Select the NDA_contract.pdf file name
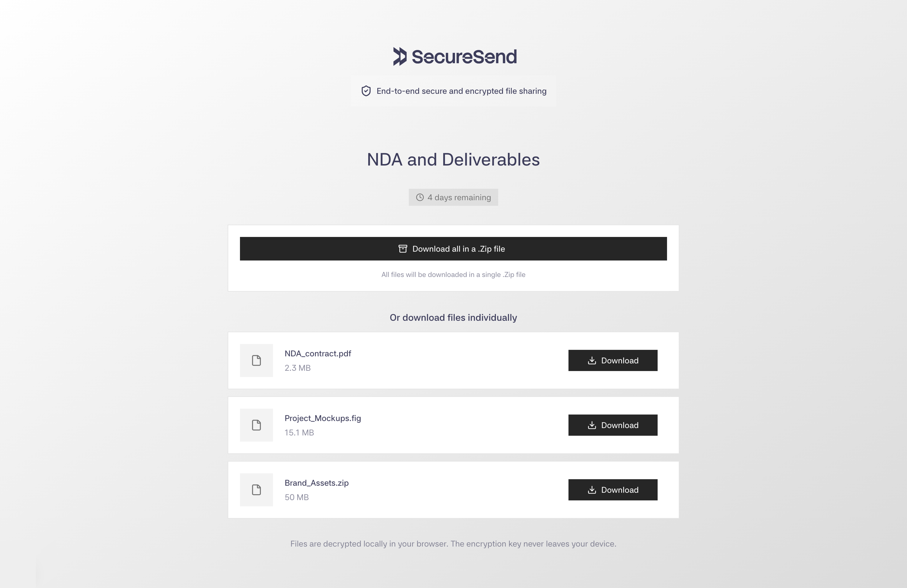The image size is (907, 588). click(x=318, y=354)
